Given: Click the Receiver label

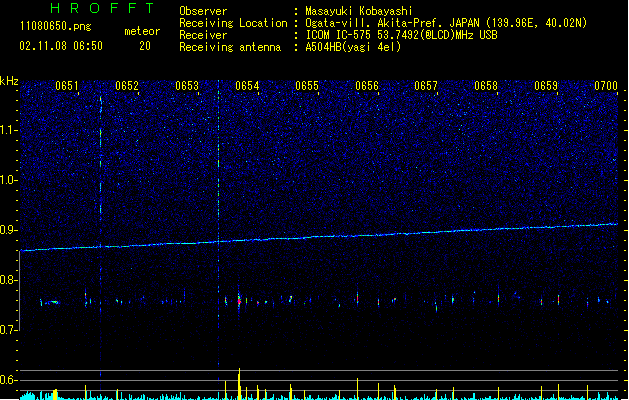Looking at the screenshot, I should coord(203,35).
